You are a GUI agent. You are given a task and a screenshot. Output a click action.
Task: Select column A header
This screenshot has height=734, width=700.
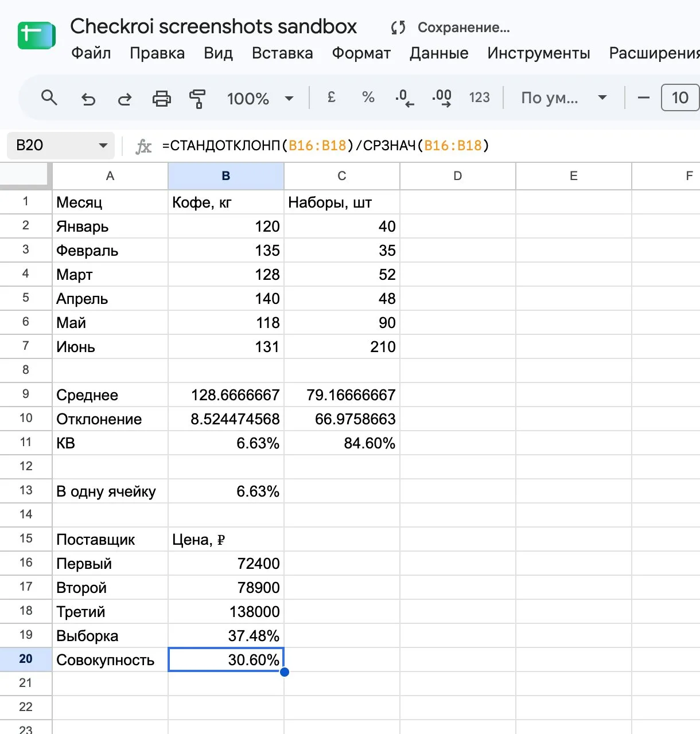[110, 176]
